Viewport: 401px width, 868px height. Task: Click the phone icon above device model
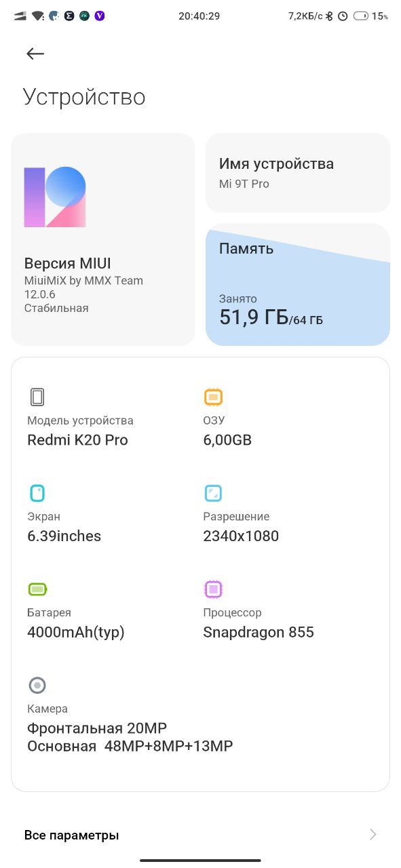click(x=37, y=397)
